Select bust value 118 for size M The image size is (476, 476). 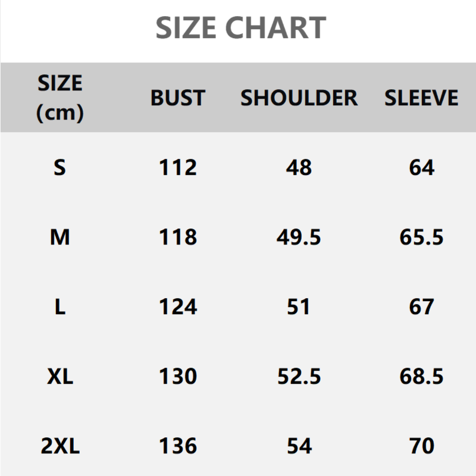[177, 237]
